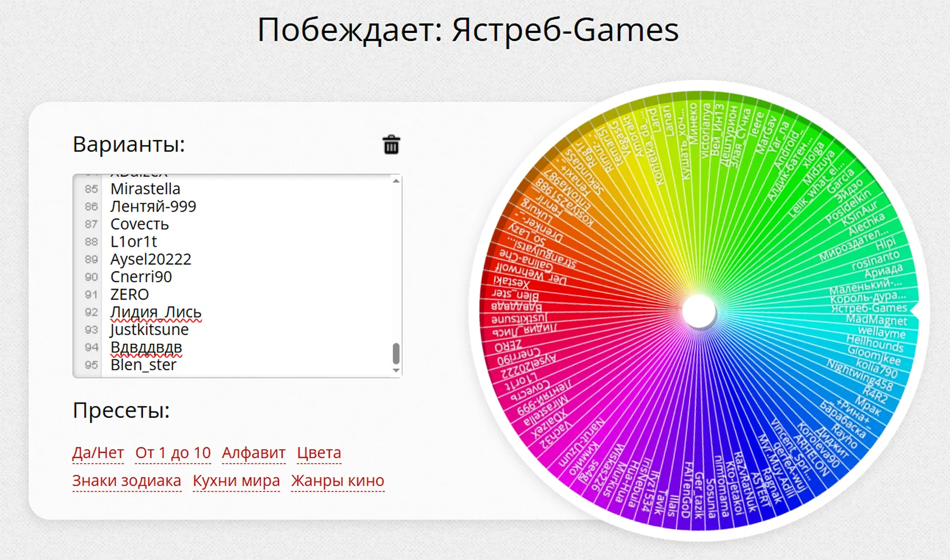Click line number 95 in the gutter
Screen dimensions: 950x560
[91, 365]
